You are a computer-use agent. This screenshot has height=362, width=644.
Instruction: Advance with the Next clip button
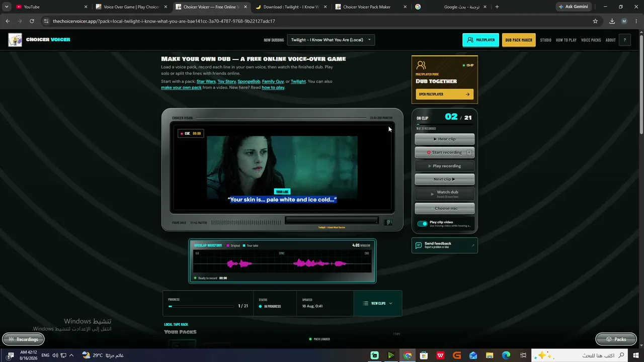[x=444, y=179]
